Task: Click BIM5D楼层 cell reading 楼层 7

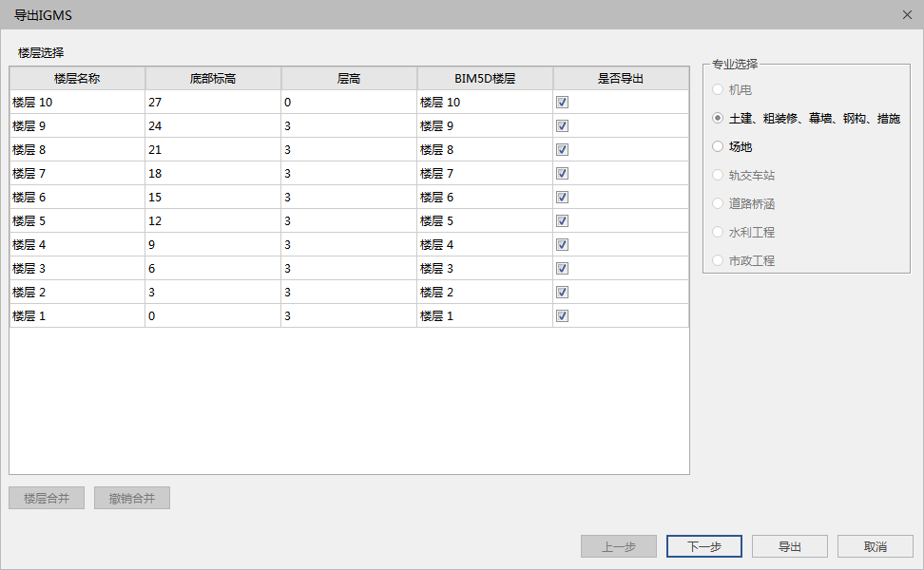Action: (485, 174)
